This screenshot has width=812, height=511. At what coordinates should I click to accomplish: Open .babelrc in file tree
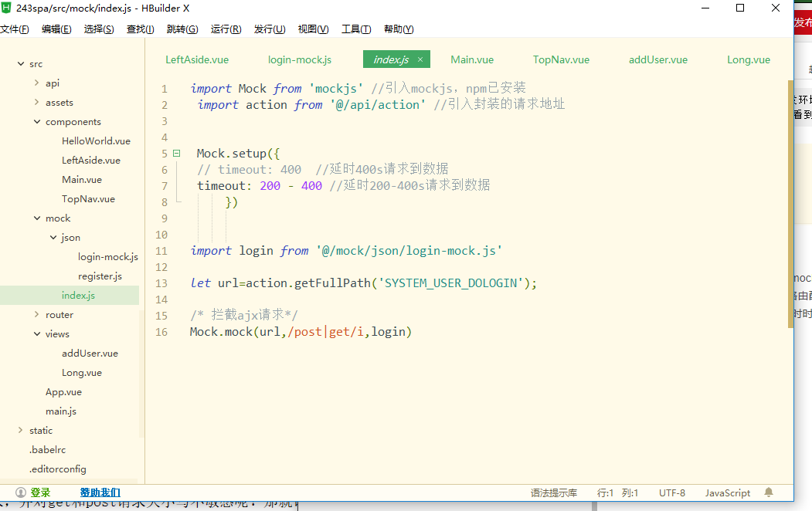tap(47, 449)
